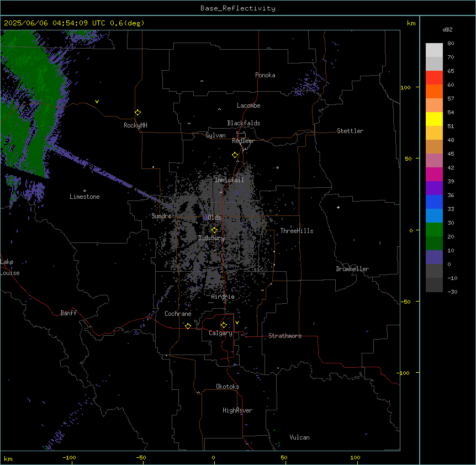This screenshot has width=476, height=465.
Task: Select the light gray top legend swatch
Action: point(434,50)
